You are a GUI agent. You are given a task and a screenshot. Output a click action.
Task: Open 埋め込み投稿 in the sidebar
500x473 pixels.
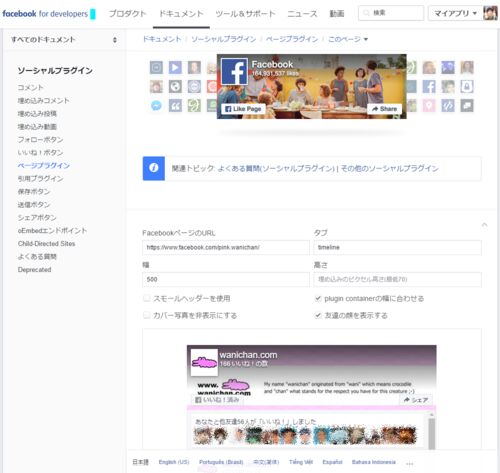[37, 113]
